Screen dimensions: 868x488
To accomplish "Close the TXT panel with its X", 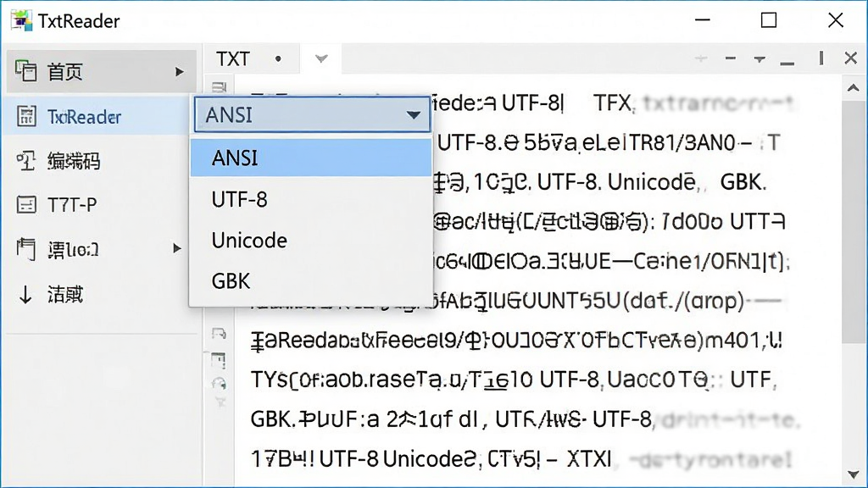I will click(x=851, y=58).
